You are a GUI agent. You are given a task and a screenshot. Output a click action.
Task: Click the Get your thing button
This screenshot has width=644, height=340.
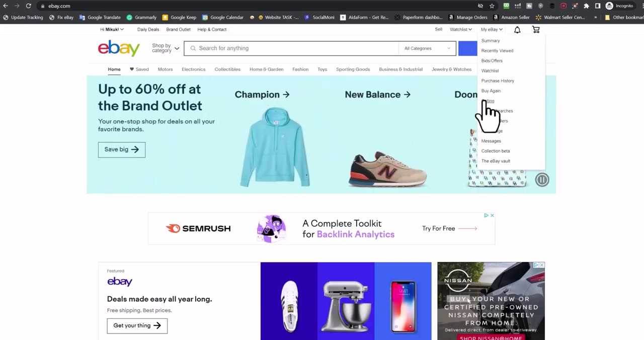[137, 325]
